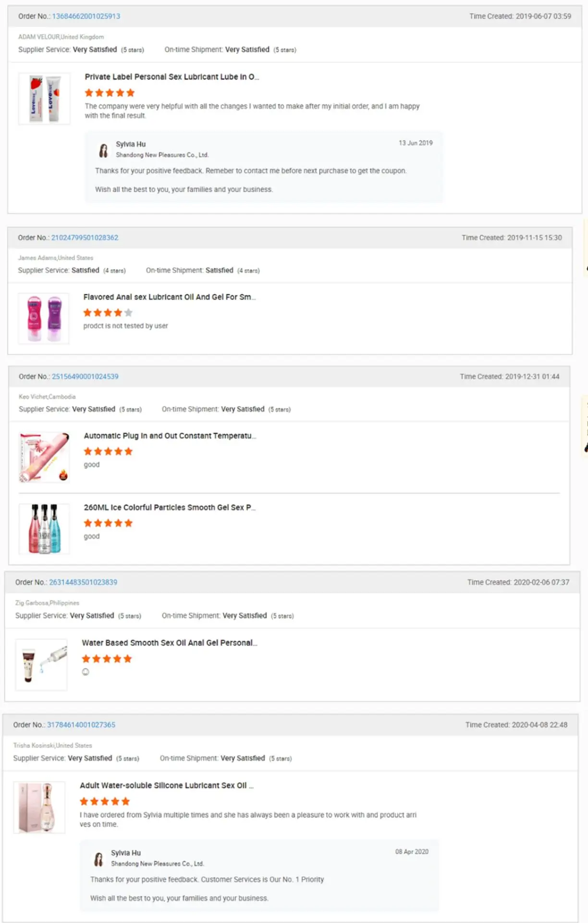Open the 260ML Ice Colorful Particles title

(x=169, y=508)
